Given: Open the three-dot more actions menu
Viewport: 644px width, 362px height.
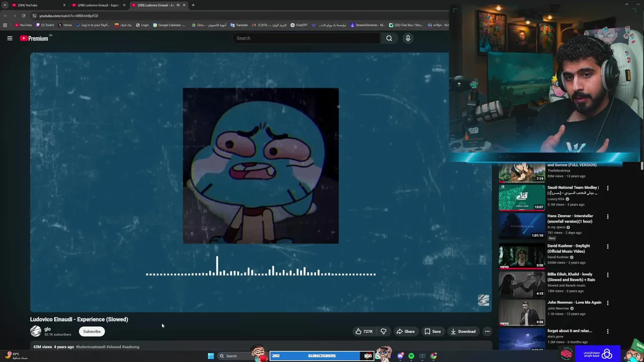Looking at the screenshot, I should pos(487,331).
